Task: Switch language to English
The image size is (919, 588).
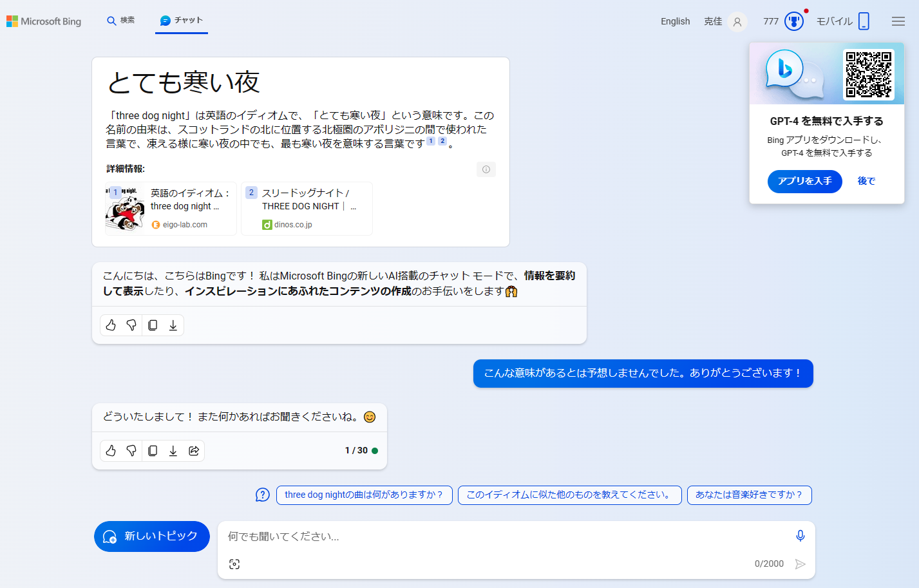Action: 675,21
